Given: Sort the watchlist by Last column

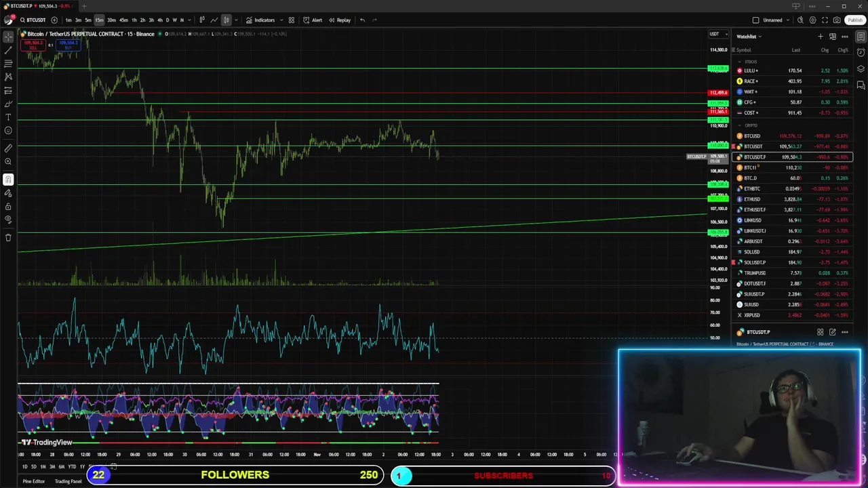Looking at the screenshot, I should pos(795,50).
